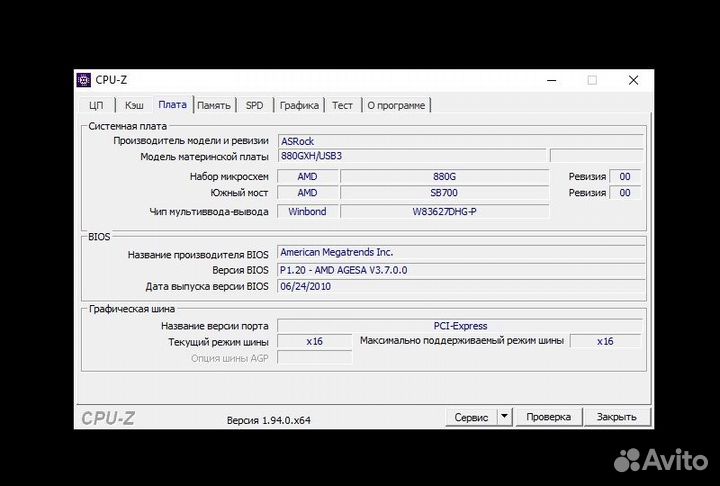Click the chipset Ревизия 00 value
The height and width of the screenshot is (486, 720).
coord(624,176)
